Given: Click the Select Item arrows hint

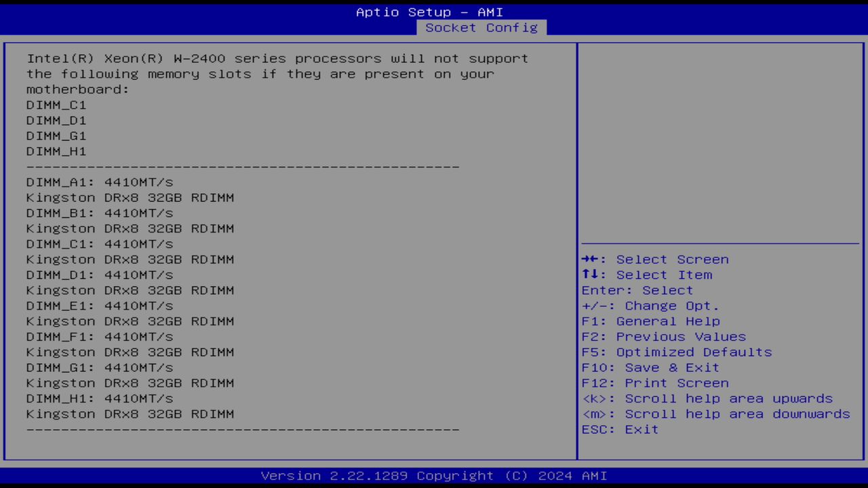Looking at the screenshot, I should point(647,275).
